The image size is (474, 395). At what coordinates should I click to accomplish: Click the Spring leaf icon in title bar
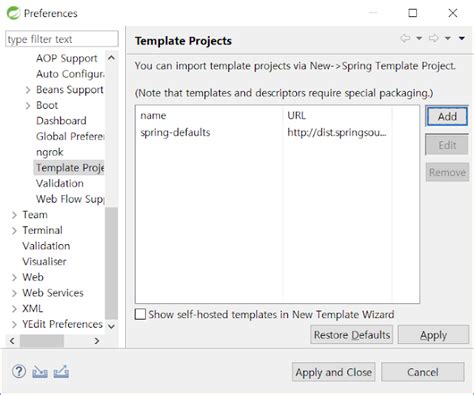tap(14, 13)
